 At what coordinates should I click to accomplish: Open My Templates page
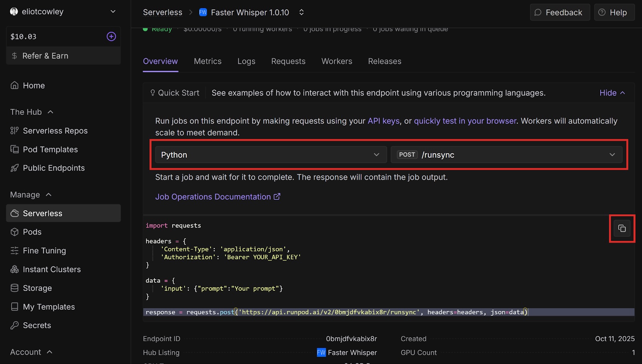pos(63,307)
